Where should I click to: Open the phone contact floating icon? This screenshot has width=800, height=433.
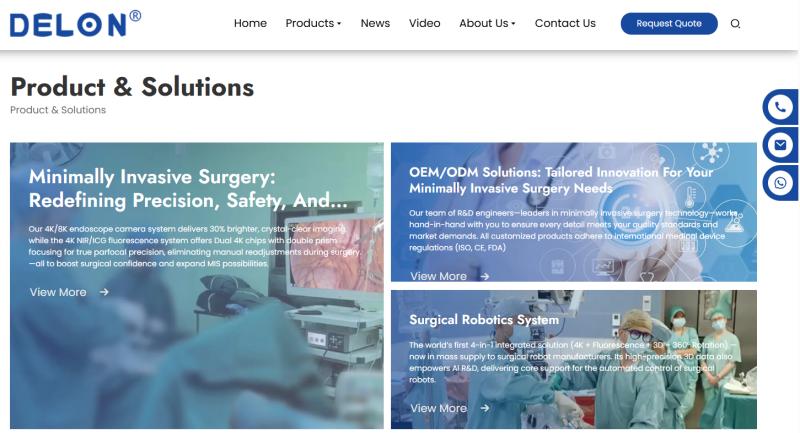780,107
